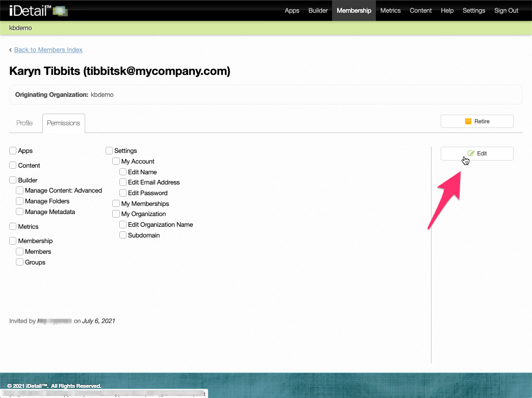Select the Permissions tab
This screenshot has height=398, width=532.
63,123
